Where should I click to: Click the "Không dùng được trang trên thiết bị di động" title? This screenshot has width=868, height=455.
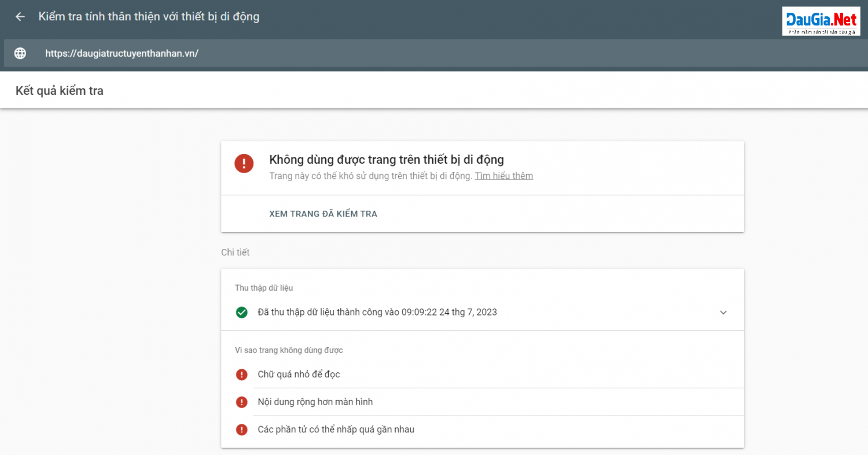(387, 160)
